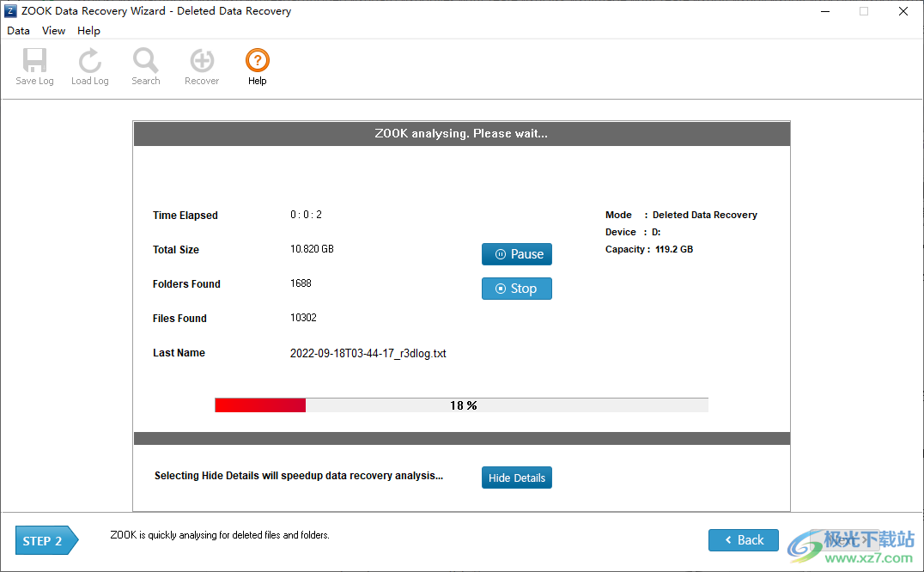Click the ZOOK analysing title bar of the dialog

461,133
